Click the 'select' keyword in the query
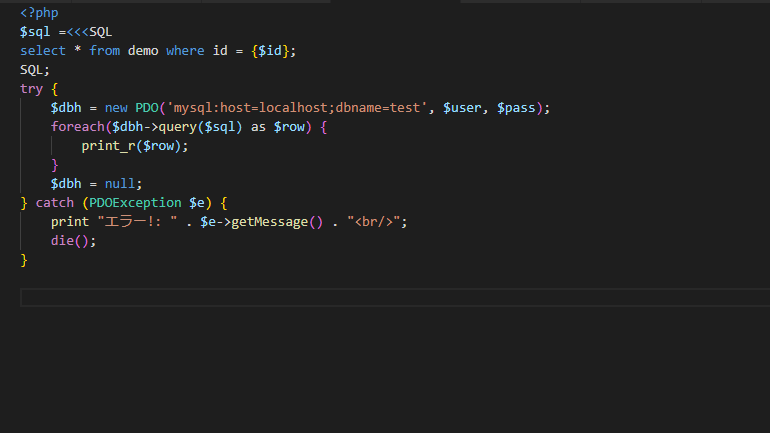The height and width of the screenshot is (433, 770). [x=43, y=51]
